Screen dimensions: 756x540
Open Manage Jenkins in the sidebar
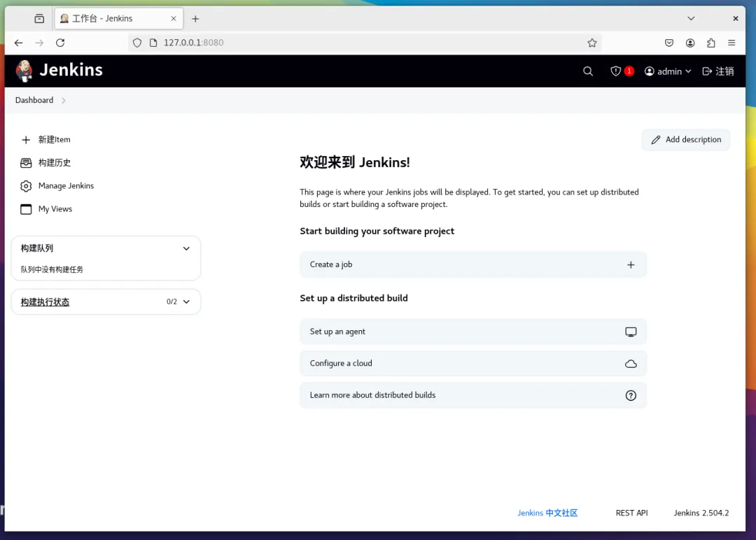[58, 186]
